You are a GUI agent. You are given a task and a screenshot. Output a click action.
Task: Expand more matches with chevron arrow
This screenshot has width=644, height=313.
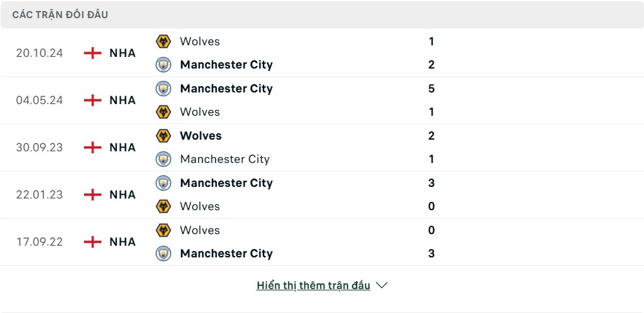click(x=382, y=285)
